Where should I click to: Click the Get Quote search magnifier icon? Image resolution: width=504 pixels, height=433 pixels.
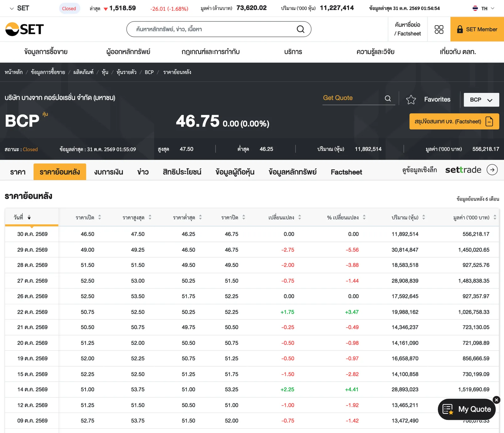point(388,98)
